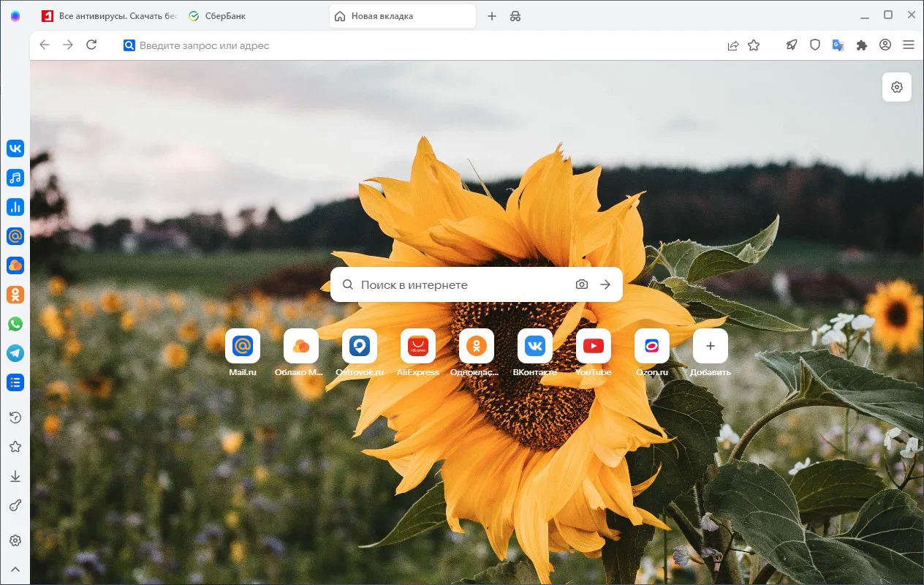Open Odnoklassniki icon in sidebar
Screen dimensions: 924x585
pos(15,295)
